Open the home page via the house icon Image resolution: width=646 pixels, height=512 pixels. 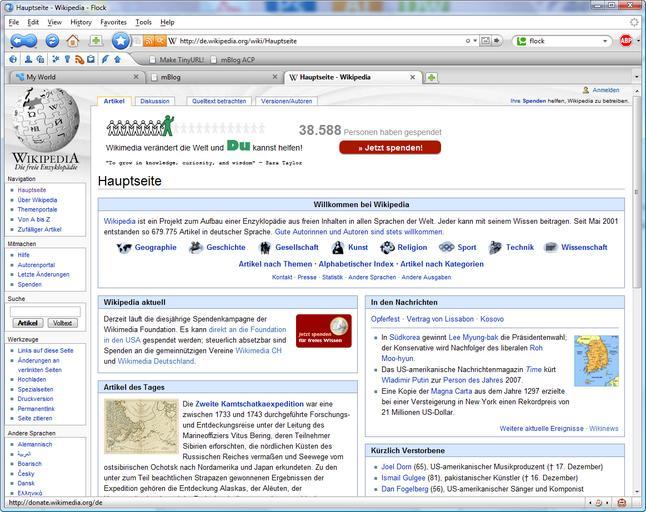click(x=73, y=41)
